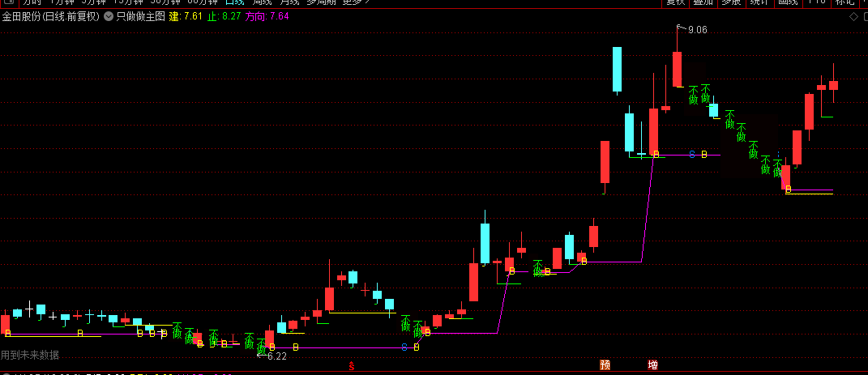Open the 预 event marker on the bottom axis
Viewport: 868px width, 375px height.
coord(605,364)
